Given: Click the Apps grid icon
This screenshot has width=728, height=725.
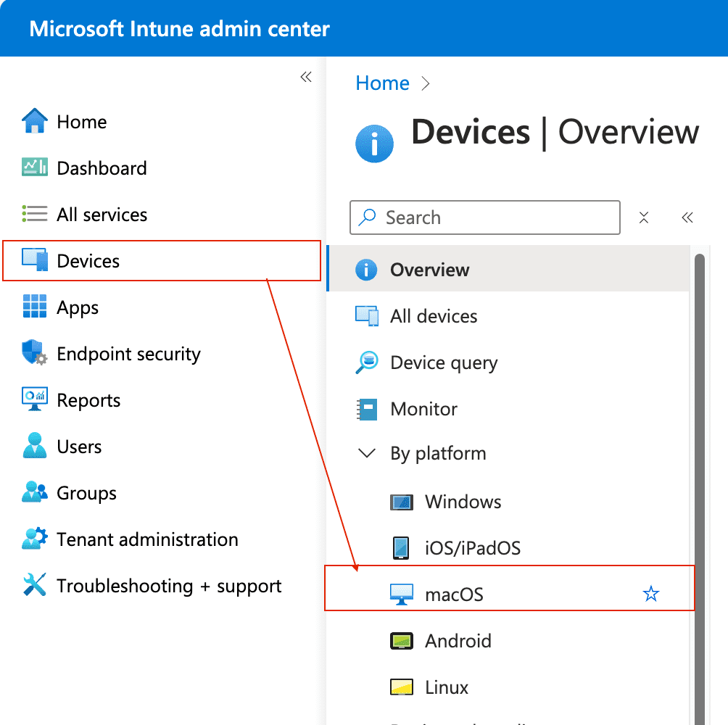Looking at the screenshot, I should tap(34, 307).
